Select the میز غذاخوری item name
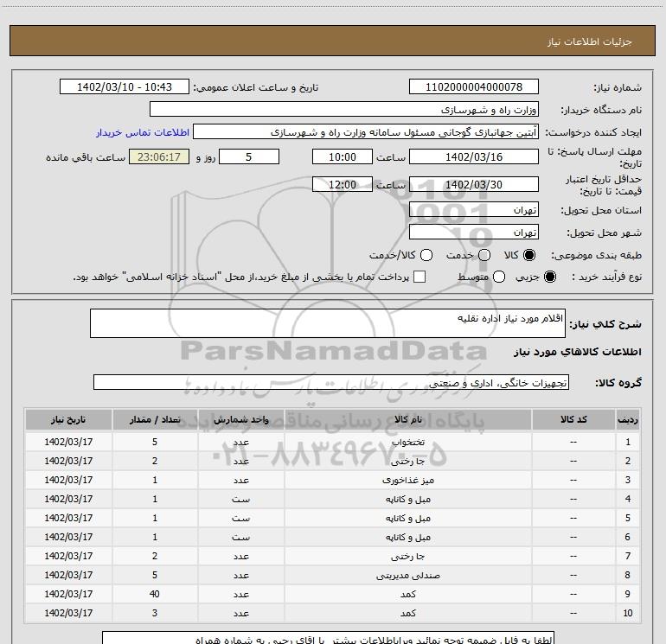 pos(407,480)
